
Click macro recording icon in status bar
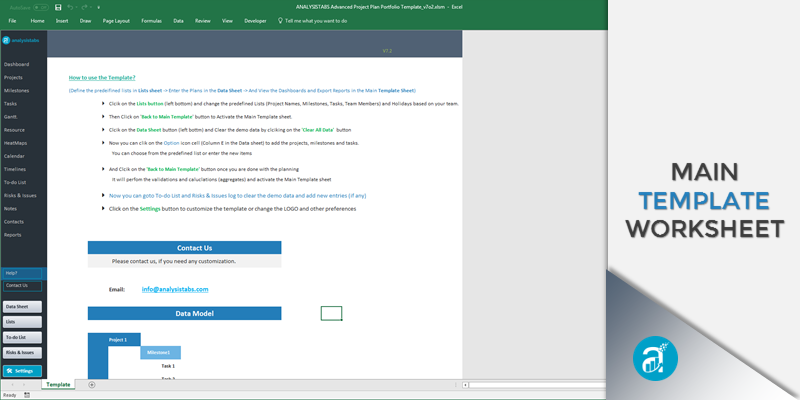click(25, 395)
